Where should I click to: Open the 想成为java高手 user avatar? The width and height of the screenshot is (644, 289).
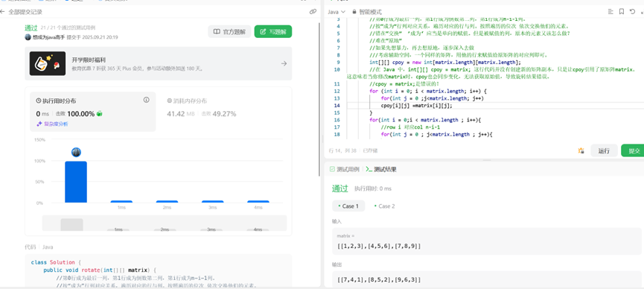point(28,37)
